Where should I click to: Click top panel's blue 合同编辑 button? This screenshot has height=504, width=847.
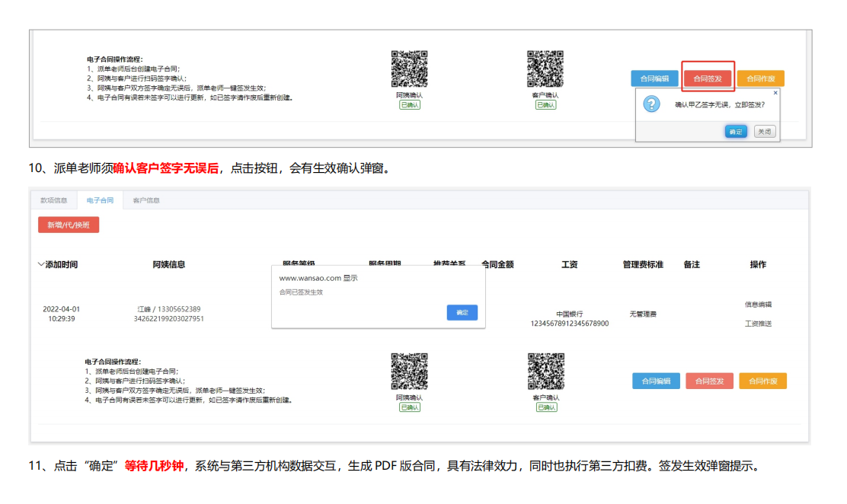654,78
